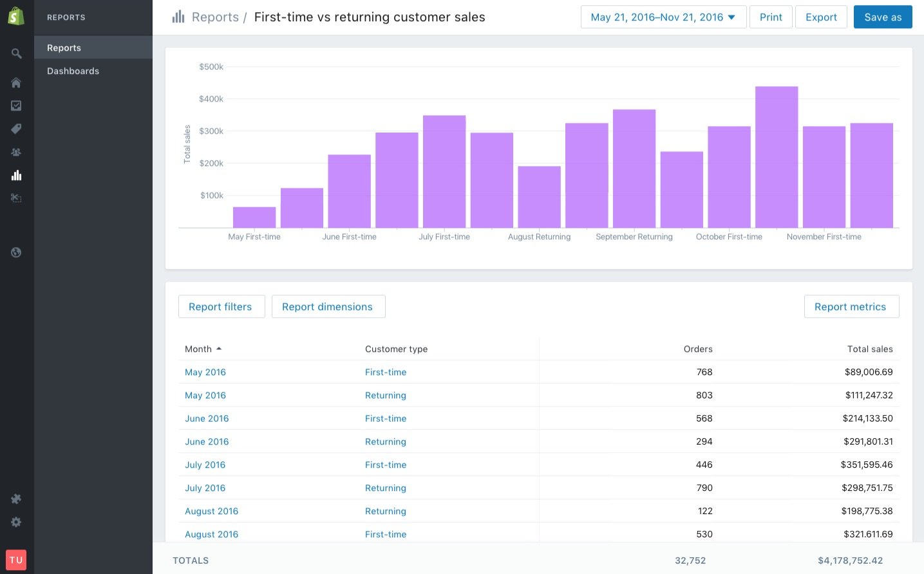Click the Total sales column header
This screenshot has height=574, width=924.
click(x=870, y=349)
